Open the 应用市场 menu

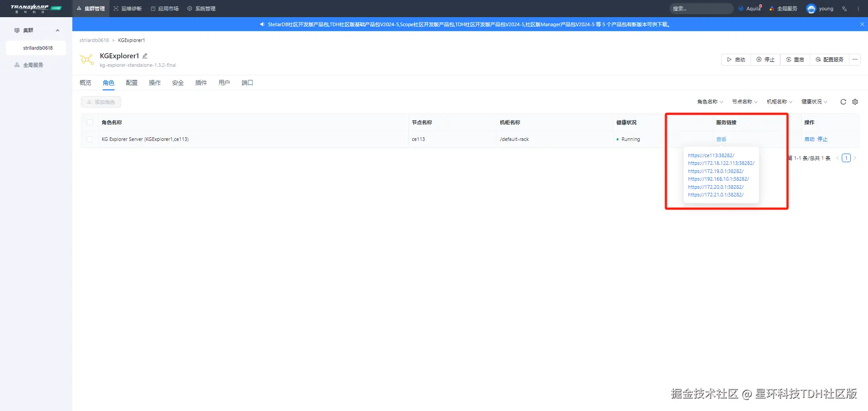pyautogui.click(x=165, y=9)
